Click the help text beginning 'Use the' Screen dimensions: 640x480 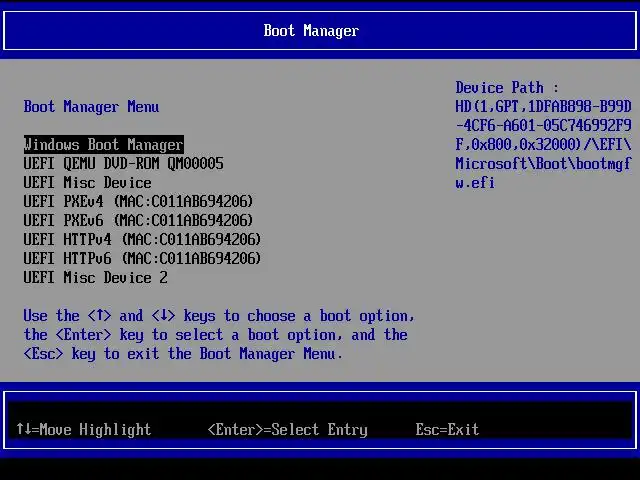pyautogui.click(x=219, y=316)
